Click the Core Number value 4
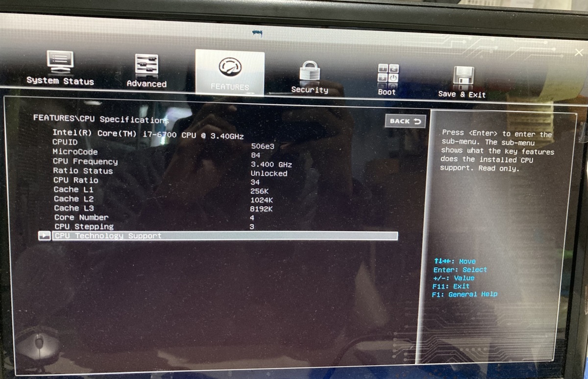The image size is (588, 379). tap(252, 218)
